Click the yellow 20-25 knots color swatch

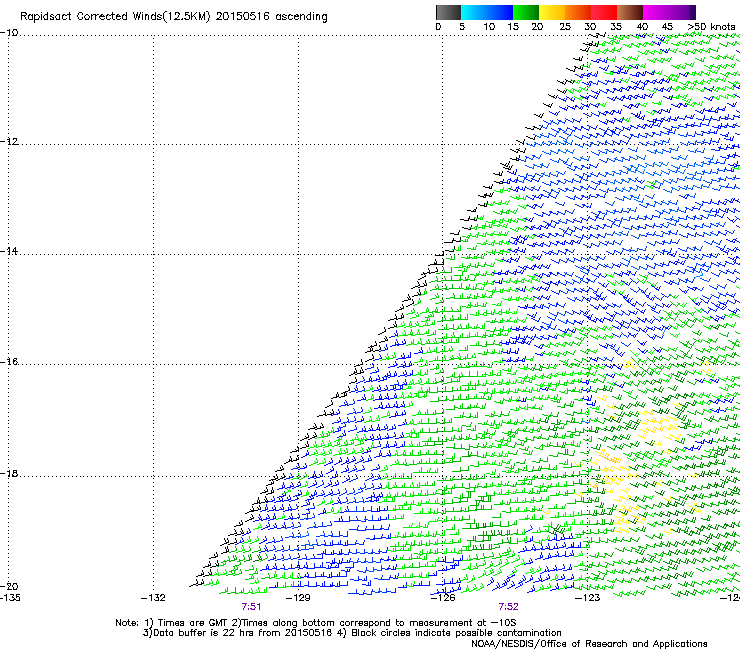[x=552, y=12]
